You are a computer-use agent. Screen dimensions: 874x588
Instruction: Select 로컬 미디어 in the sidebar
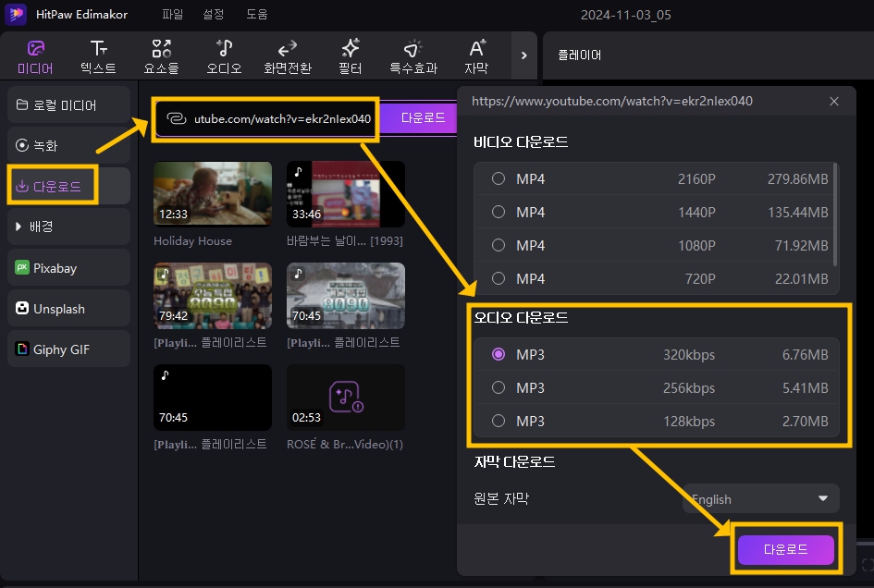pyautogui.click(x=69, y=104)
